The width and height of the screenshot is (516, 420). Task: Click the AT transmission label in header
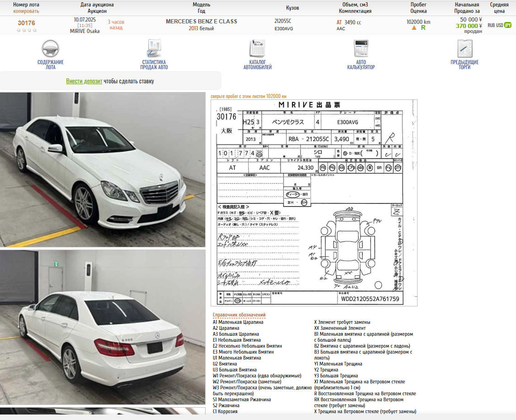coord(339,22)
